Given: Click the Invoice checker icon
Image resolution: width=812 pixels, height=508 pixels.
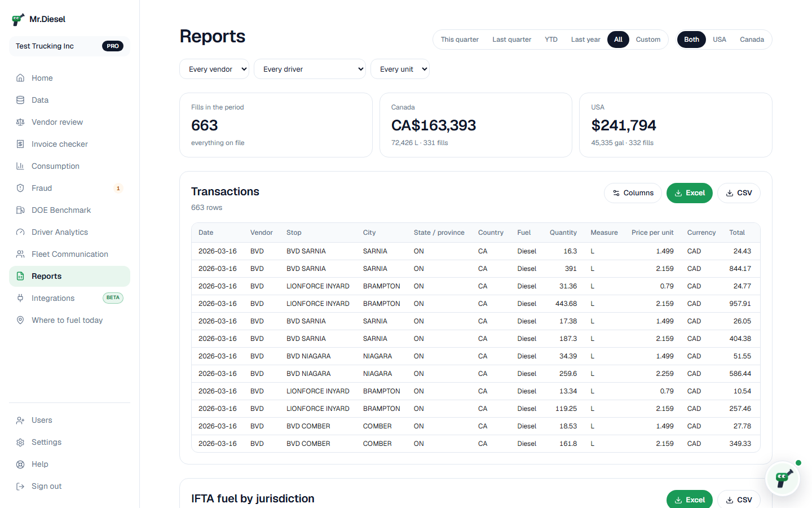Looking at the screenshot, I should [x=20, y=144].
